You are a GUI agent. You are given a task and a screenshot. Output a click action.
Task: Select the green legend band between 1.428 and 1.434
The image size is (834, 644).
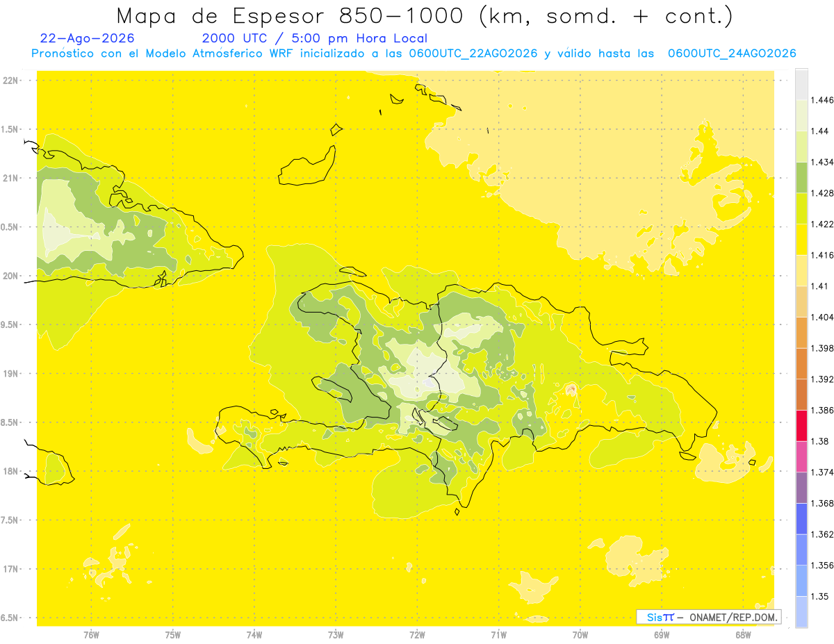[801, 178]
